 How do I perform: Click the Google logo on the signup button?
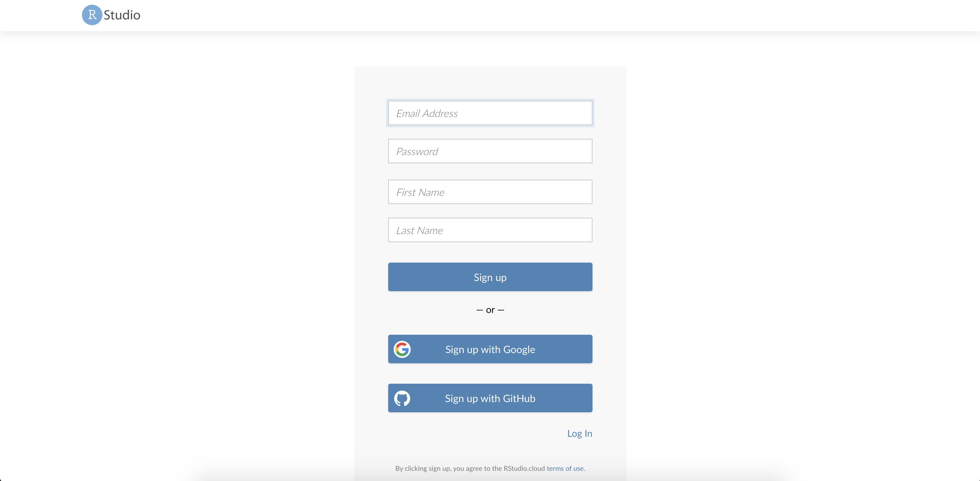coord(402,349)
